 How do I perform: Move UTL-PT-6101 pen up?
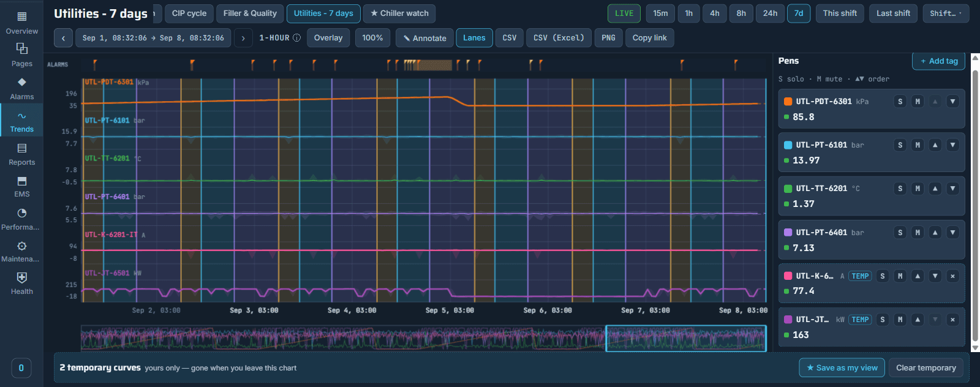(x=935, y=145)
